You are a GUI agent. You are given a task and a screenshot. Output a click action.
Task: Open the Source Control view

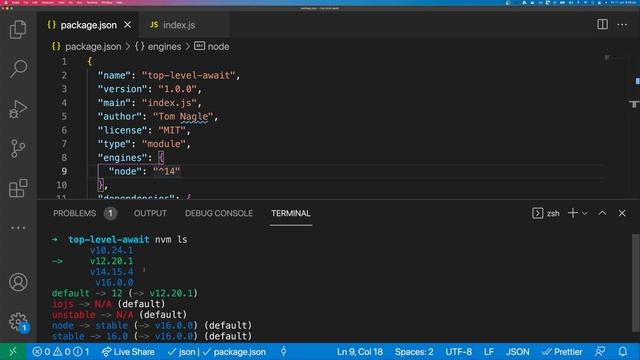pyautogui.click(x=18, y=148)
